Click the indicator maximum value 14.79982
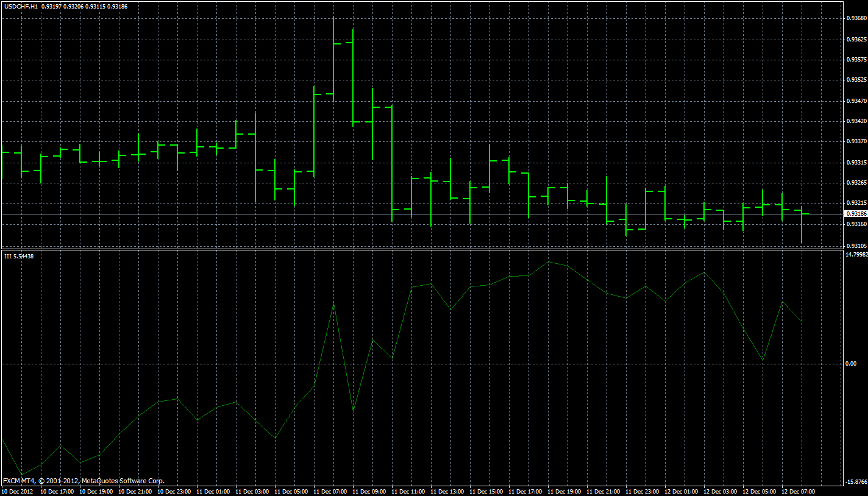This screenshot has width=868, height=496. point(856,255)
